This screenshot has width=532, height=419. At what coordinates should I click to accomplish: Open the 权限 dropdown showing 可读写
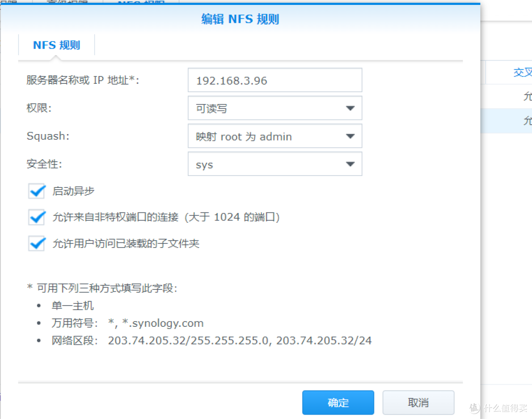point(275,108)
